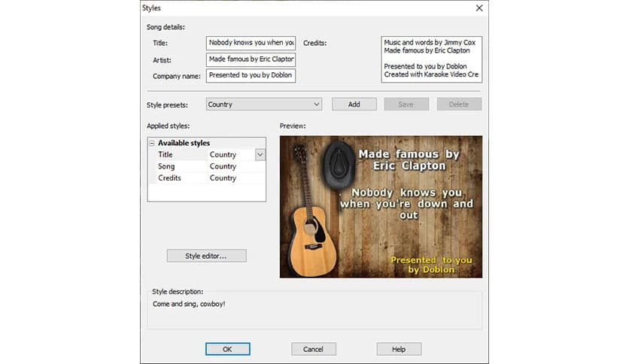
Task: Click the Country value for Credits
Action: click(x=223, y=178)
